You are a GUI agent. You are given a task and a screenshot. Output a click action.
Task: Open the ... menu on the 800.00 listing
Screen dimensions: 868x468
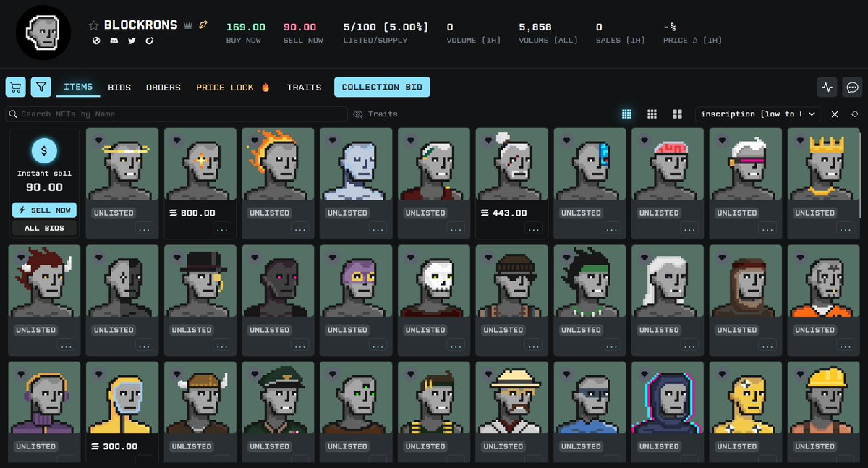[x=222, y=229]
